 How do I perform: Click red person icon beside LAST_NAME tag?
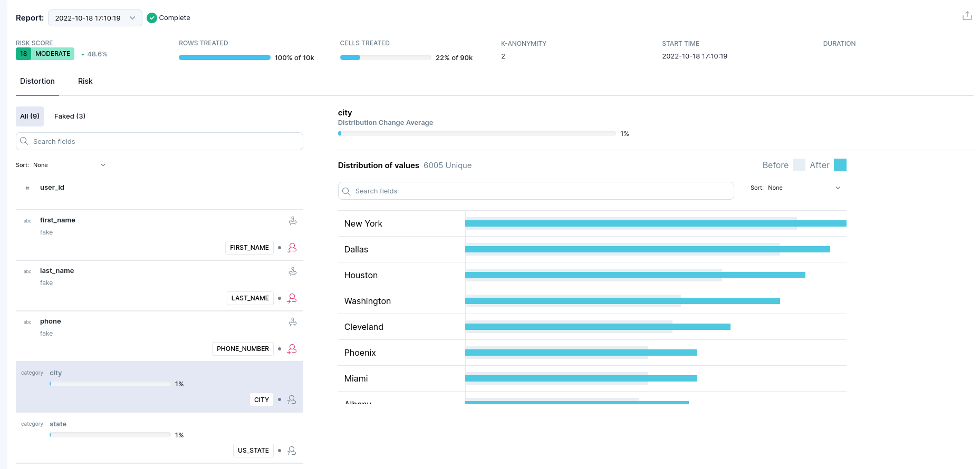click(x=292, y=298)
